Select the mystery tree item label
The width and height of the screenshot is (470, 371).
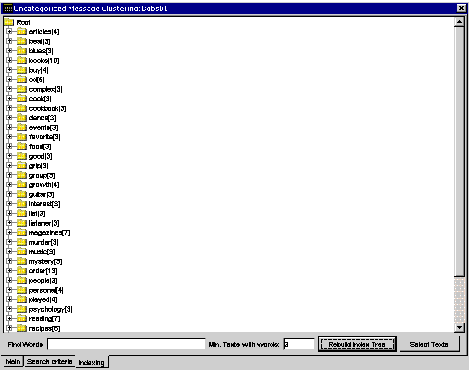tap(45, 262)
